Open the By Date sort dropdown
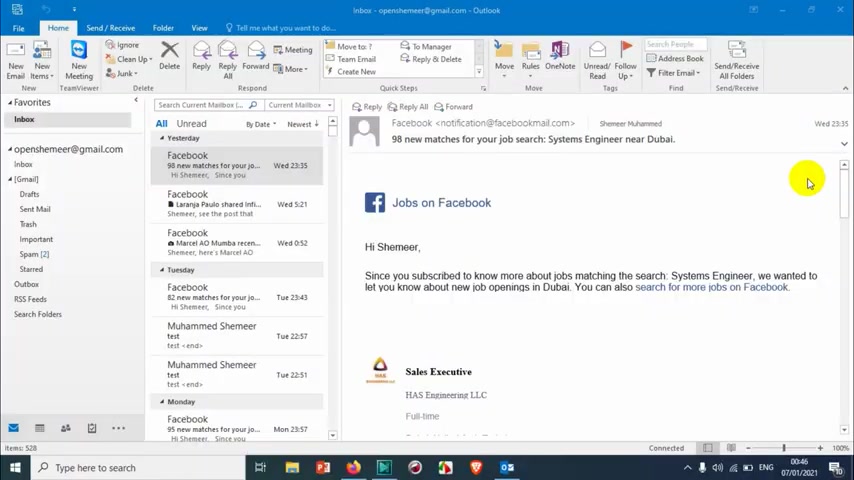854x480 pixels. [261, 124]
